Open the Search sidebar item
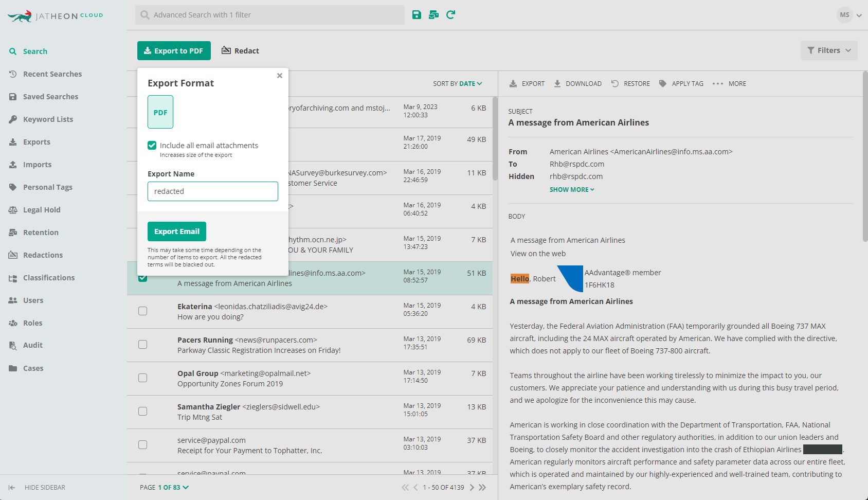This screenshot has width=868, height=500. pyautogui.click(x=35, y=51)
